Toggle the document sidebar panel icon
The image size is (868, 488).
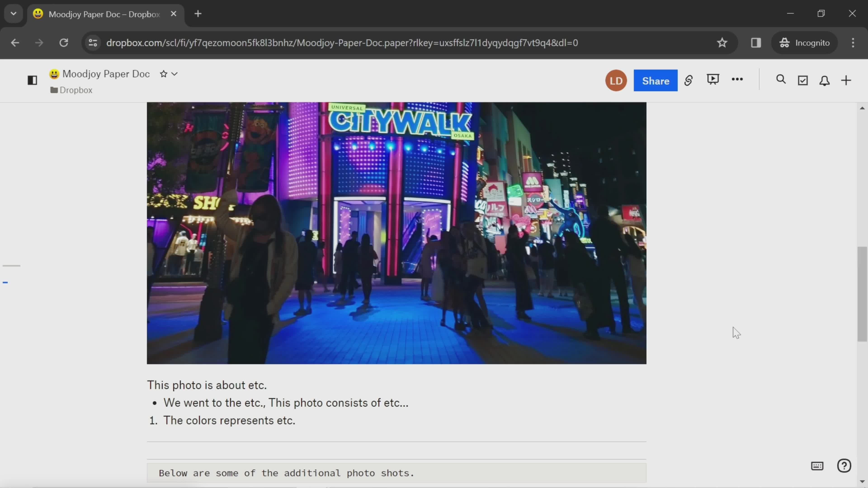tap(32, 80)
